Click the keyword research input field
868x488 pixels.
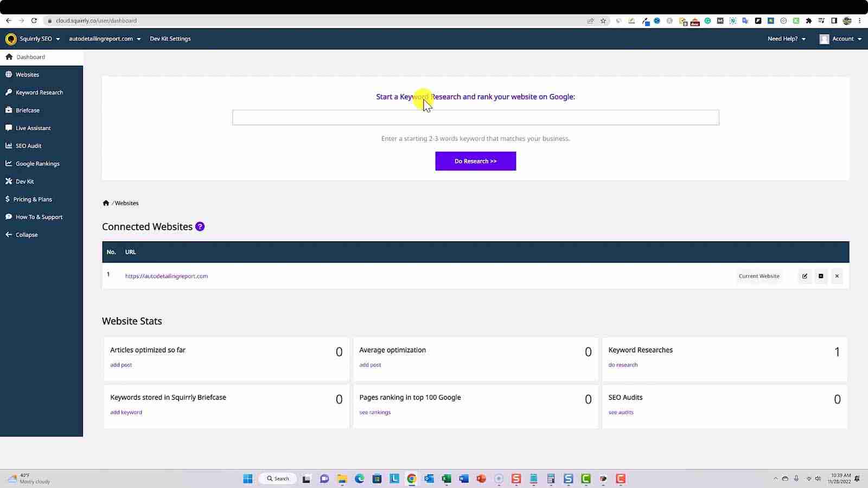[475, 117]
